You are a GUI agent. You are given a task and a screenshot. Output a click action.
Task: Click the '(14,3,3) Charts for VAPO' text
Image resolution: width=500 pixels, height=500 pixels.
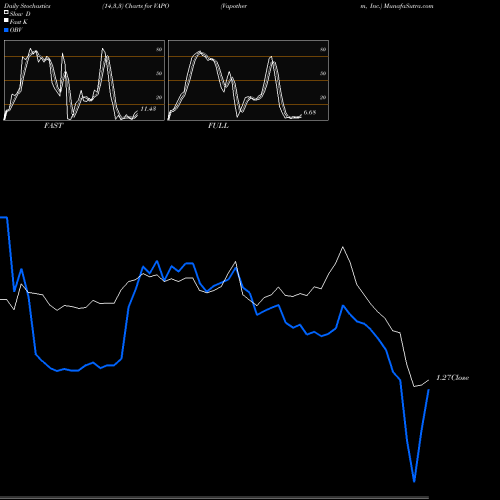pos(136,6)
